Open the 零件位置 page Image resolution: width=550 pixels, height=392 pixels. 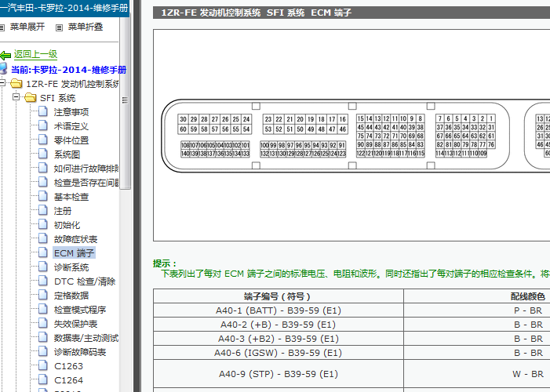point(71,140)
